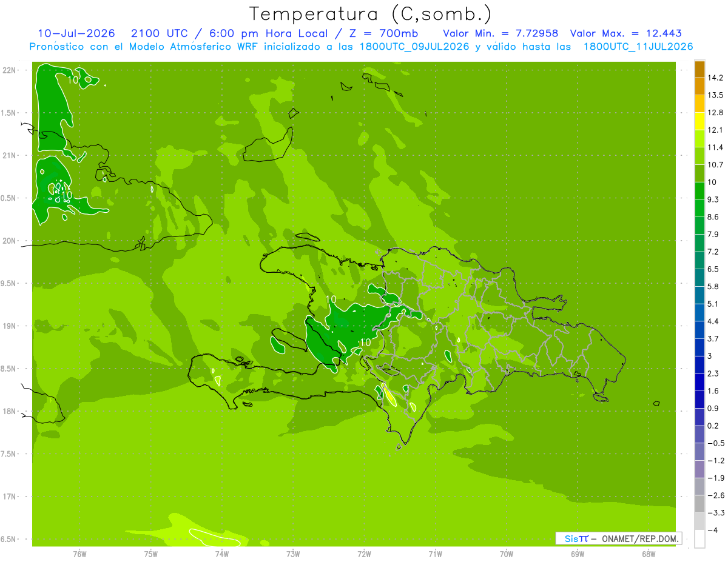Click the '11.4' colorbar value

tap(715, 147)
